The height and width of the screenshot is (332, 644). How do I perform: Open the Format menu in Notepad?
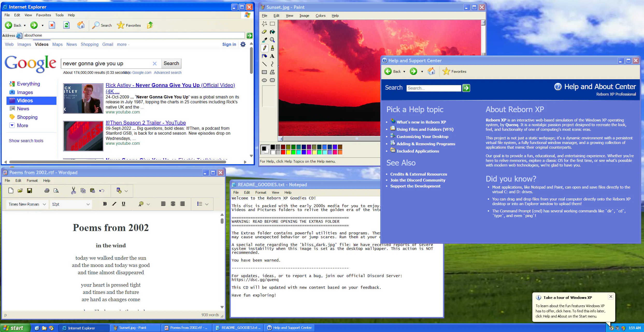(261, 192)
